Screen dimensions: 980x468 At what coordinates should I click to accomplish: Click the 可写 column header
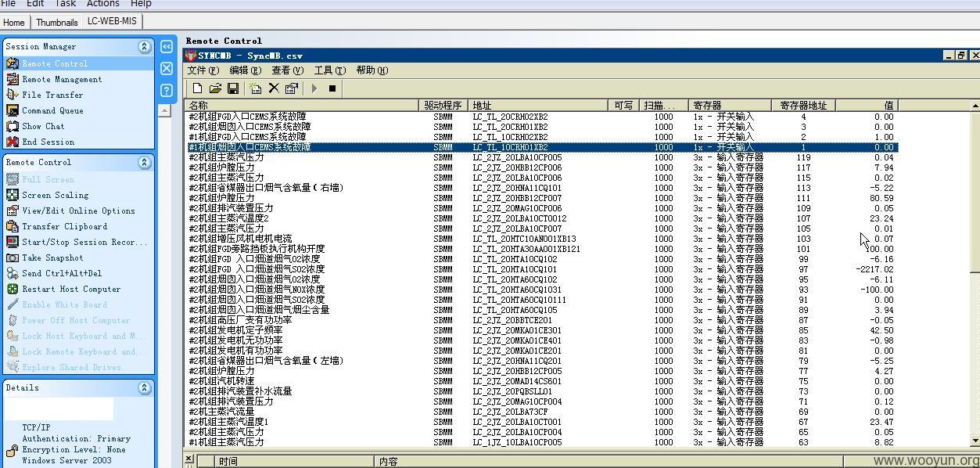[623, 105]
